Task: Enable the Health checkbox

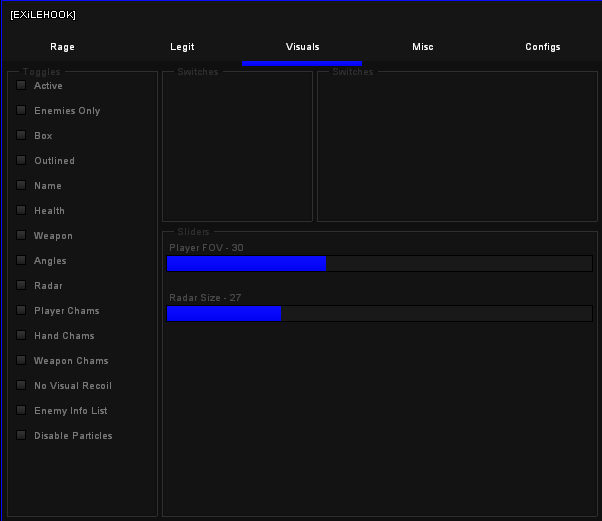Action: pyautogui.click(x=21, y=210)
